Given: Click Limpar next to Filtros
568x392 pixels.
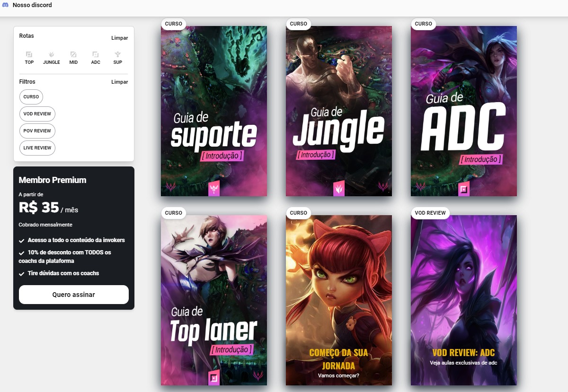Looking at the screenshot, I should 120,82.
